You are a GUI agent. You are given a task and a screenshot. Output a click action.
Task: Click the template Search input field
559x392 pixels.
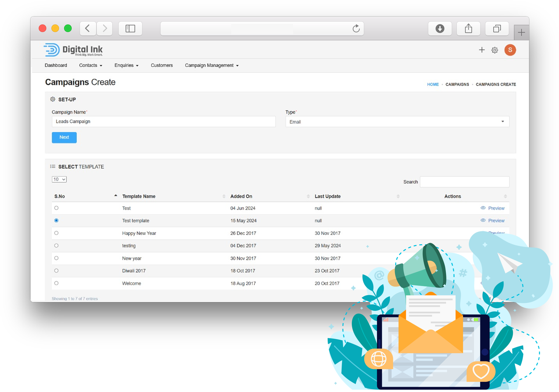tap(464, 182)
